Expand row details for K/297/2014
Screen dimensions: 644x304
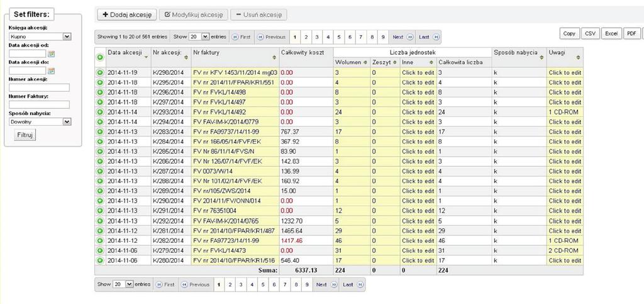(x=100, y=102)
